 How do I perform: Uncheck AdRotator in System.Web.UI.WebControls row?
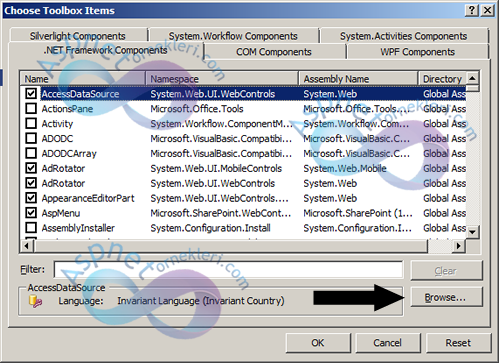coord(31,183)
